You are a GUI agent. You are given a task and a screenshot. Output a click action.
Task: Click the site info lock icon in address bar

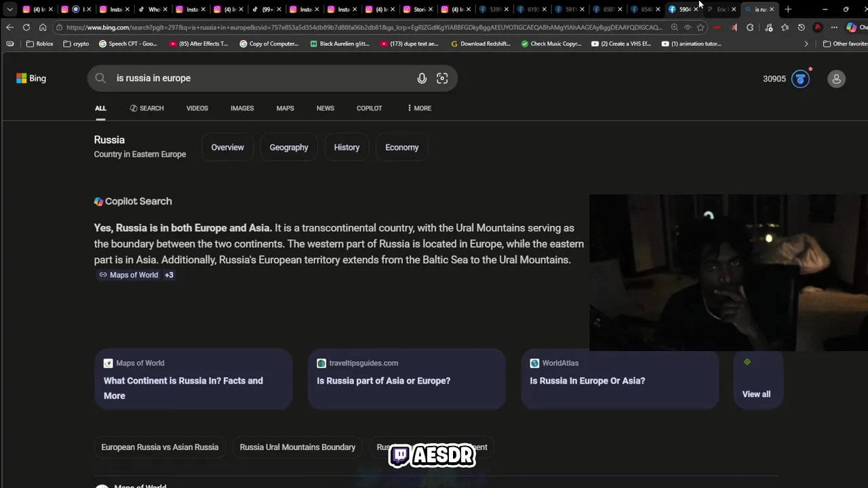tap(60, 27)
